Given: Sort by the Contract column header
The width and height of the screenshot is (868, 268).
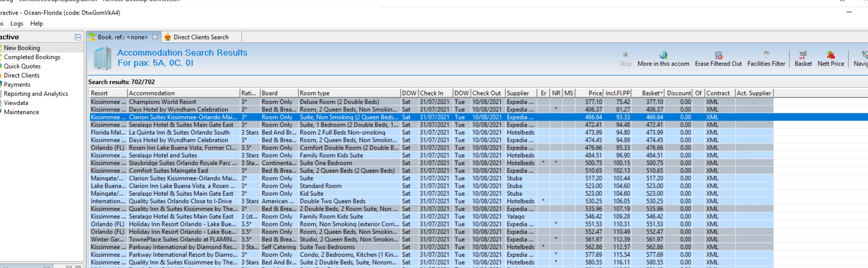Looking at the screenshot, I should pyautogui.click(x=720, y=93).
